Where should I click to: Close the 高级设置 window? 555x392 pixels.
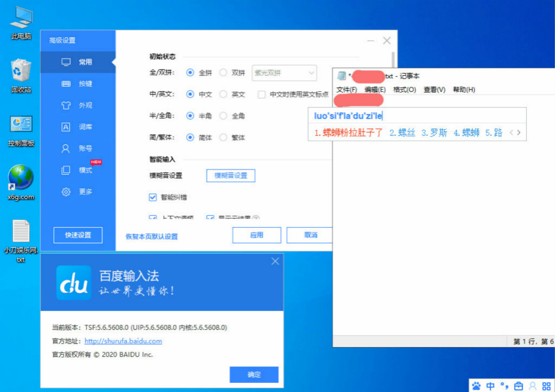pos(387,40)
